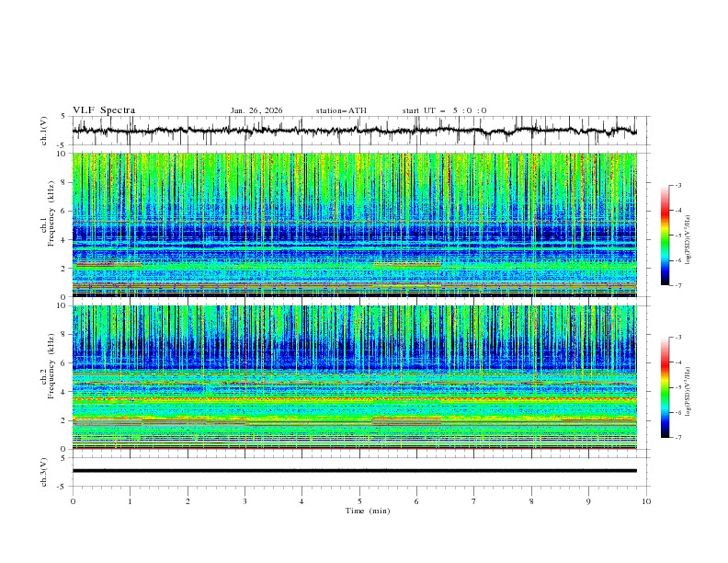Click the lower color bar "-7" tick label
Screen dimensions: 728x563
pos(678,438)
